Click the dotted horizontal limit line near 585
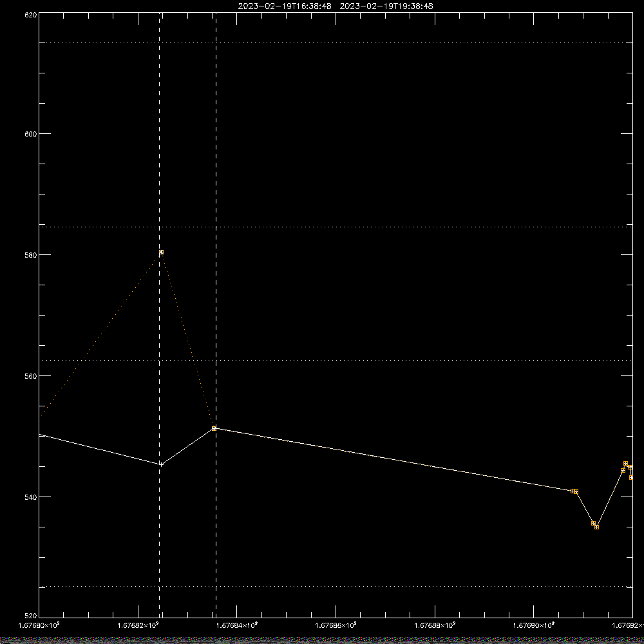This screenshot has width=644, height=644. pos(336,227)
